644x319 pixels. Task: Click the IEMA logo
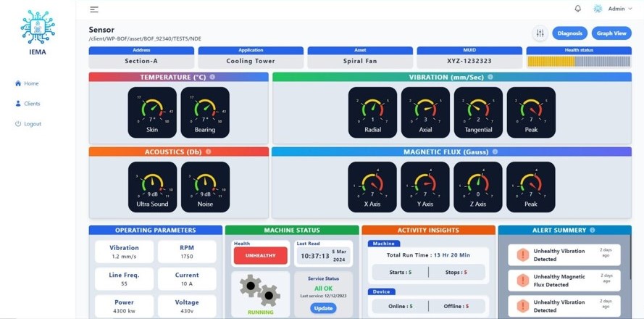click(x=38, y=29)
